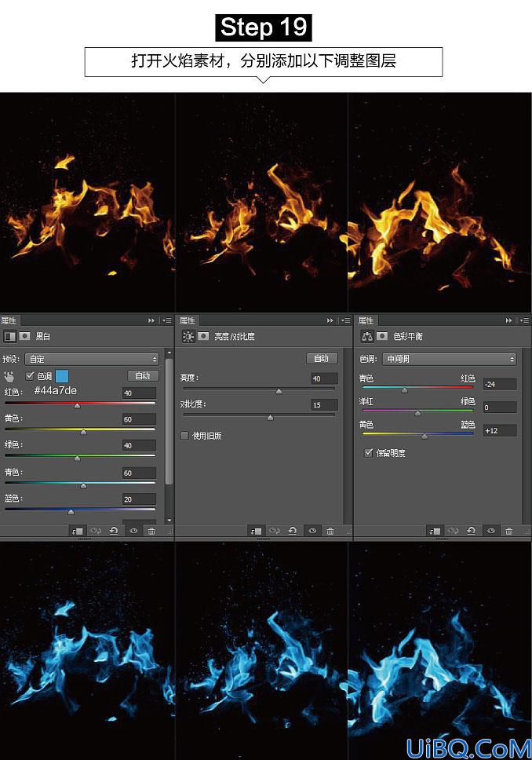The width and height of the screenshot is (532, 760).
Task: Click the yellow-blue 黄色/蓝色 balance slider handle
Action: [x=425, y=437]
